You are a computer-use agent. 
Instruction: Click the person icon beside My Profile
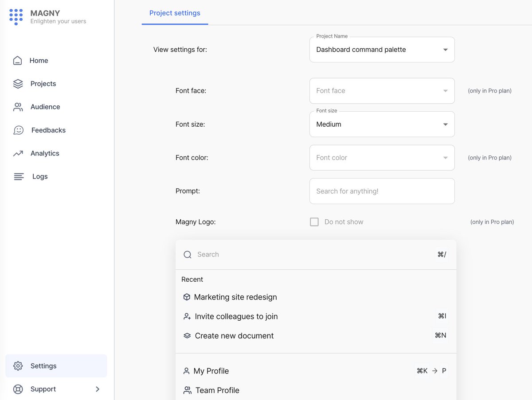(186, 371)
